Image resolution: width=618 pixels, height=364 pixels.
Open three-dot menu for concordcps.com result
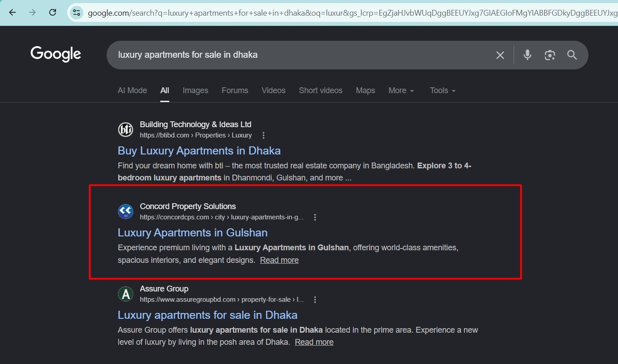click(x=315, y=217)
